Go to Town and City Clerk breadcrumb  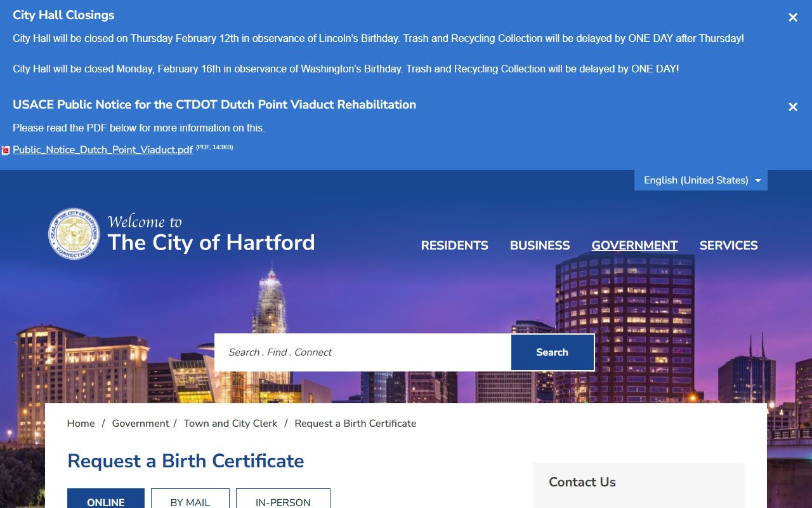[x=231, y=424]
